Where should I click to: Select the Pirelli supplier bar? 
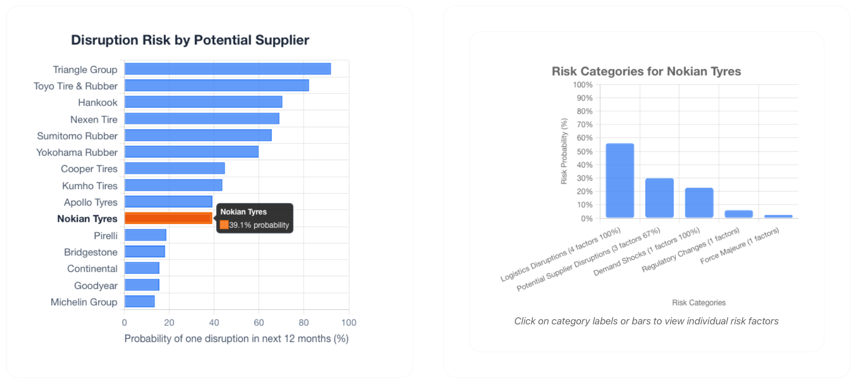pos(145,235)
